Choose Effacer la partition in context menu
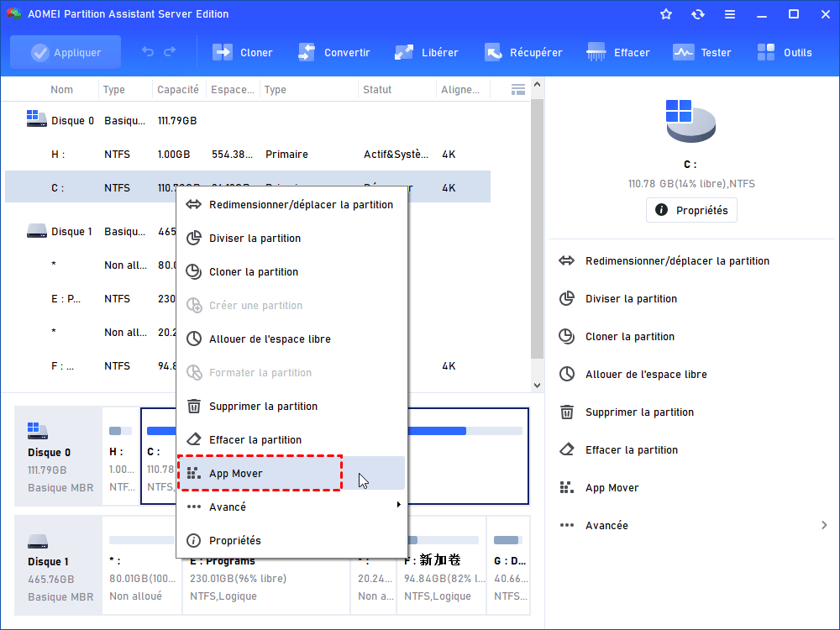 click(x=292, y=440)
